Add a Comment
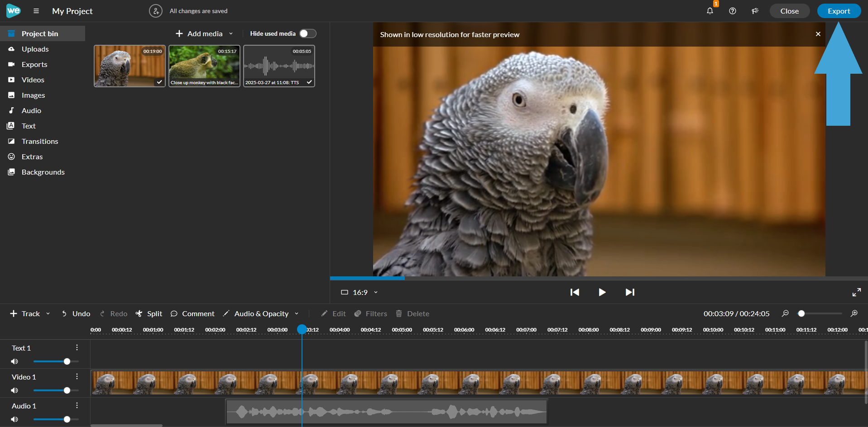 (192, 313)
